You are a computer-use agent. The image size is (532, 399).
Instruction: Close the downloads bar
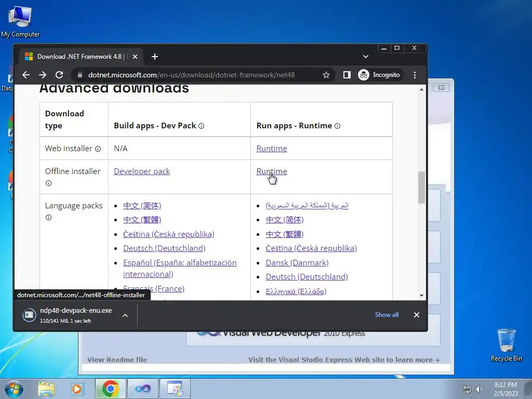tap(416, 315)
